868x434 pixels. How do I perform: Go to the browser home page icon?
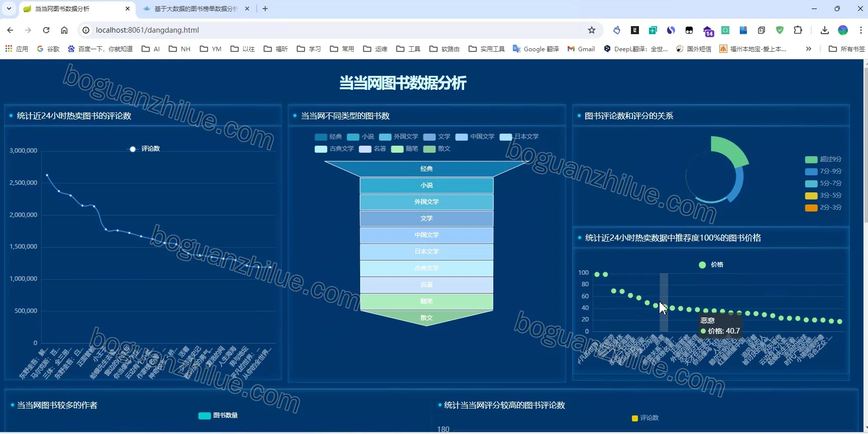(64, 30)
